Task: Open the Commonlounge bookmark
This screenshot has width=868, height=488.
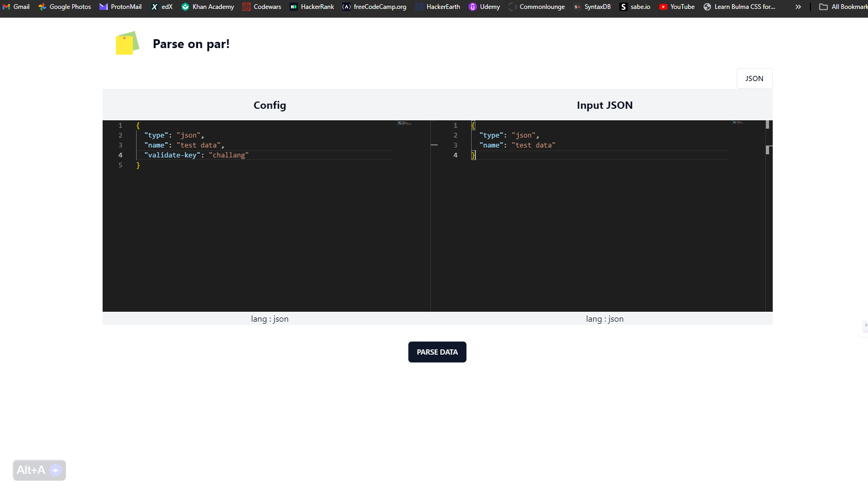Action: (537, 7)
